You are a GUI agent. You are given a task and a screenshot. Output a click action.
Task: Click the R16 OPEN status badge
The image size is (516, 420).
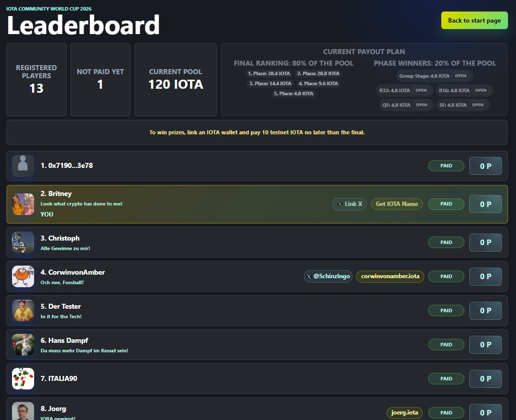pyautogui.click(x=481, y=90)
